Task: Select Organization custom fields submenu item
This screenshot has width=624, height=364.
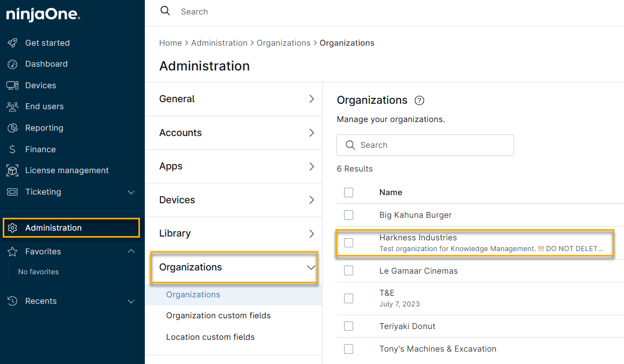Action: click(x=218, y=316)
